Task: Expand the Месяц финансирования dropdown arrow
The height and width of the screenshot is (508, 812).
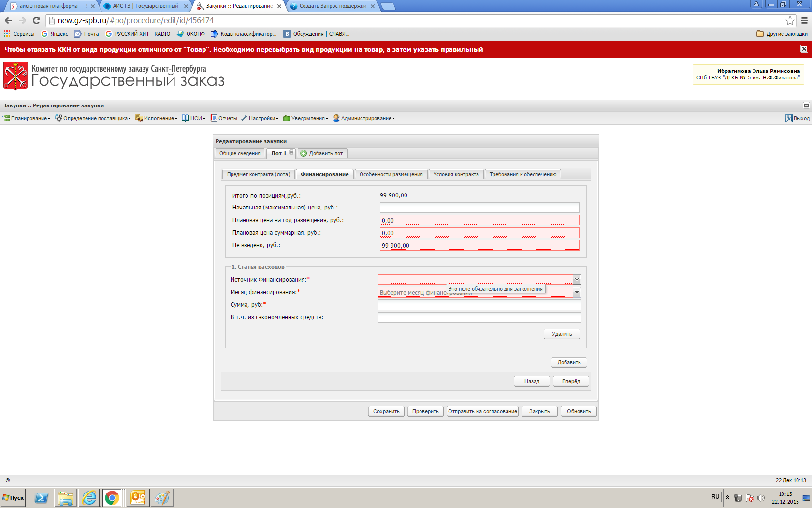Action: (x=577, y=292)
